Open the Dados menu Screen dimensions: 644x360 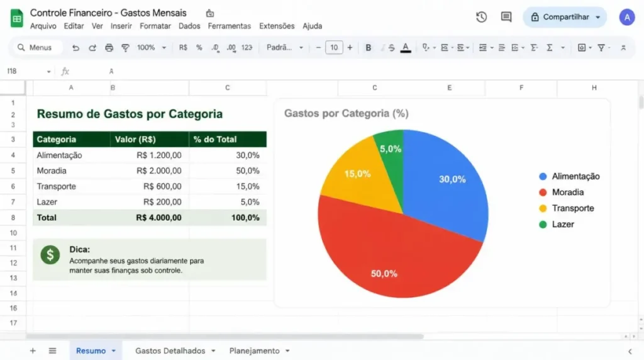pyautogui.click(x=189, y=26)
